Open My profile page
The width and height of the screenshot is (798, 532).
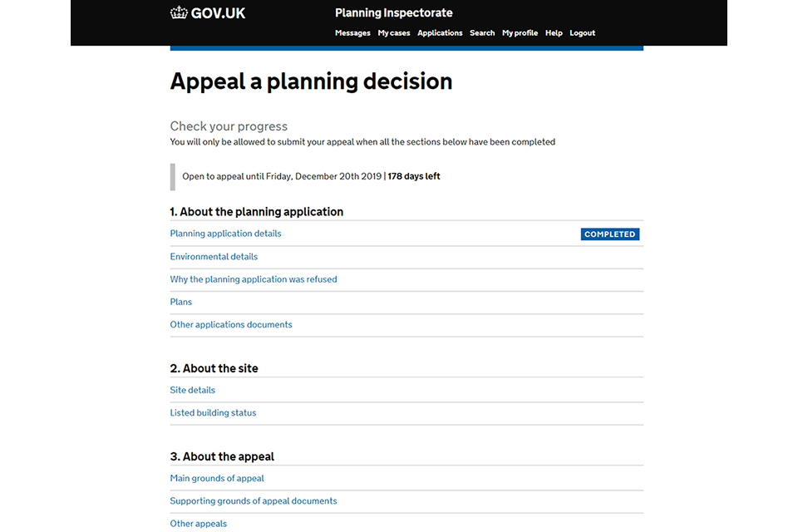point(520,33)
